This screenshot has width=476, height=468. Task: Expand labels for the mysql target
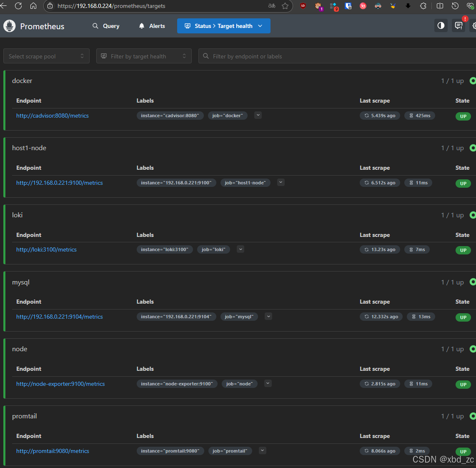[268, 317]
